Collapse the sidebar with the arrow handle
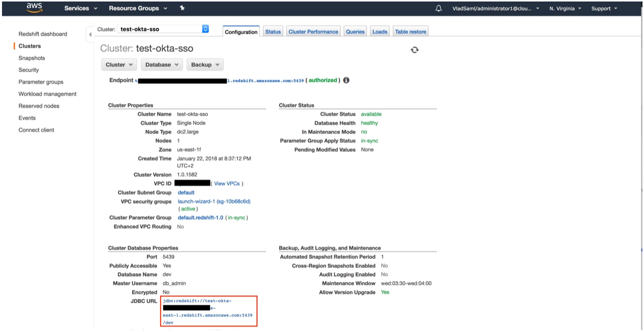This screenshot has height=332, width=644. click(90, 35)
